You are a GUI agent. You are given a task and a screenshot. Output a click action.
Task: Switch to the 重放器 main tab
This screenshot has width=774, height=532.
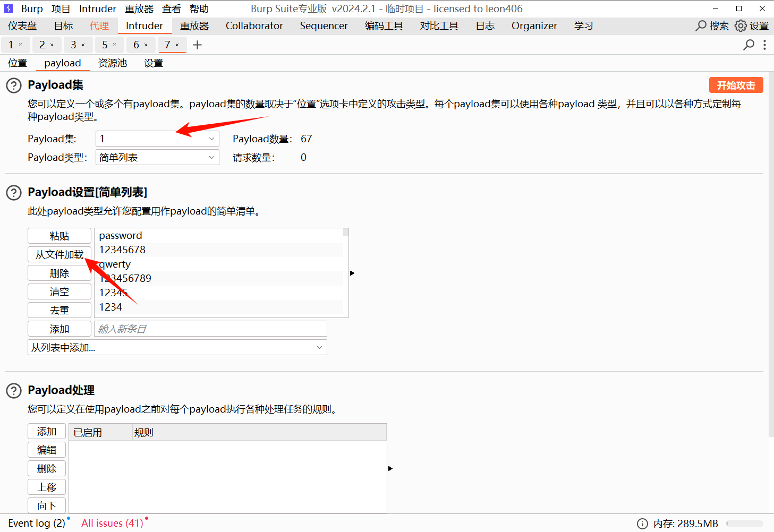194,25
